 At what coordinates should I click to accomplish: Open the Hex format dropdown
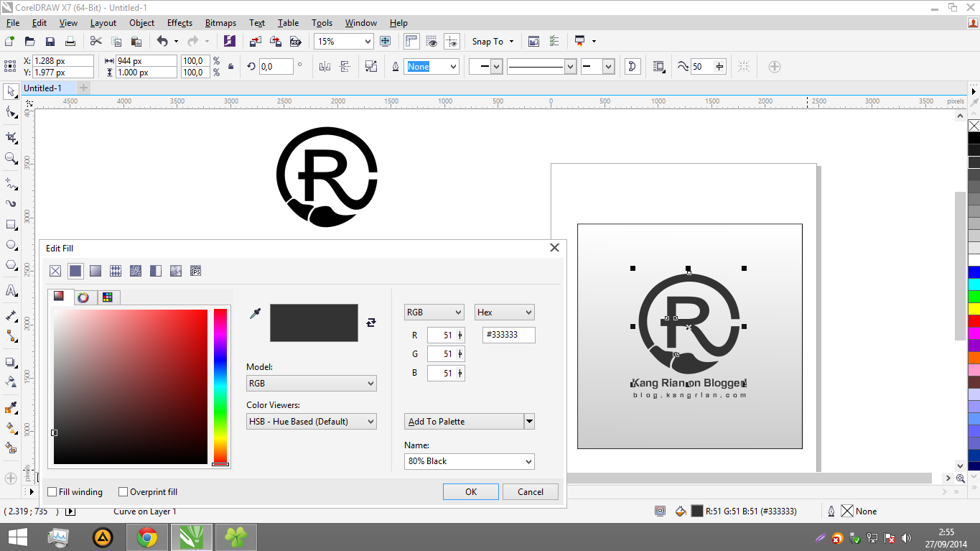(x=505, y=312)
